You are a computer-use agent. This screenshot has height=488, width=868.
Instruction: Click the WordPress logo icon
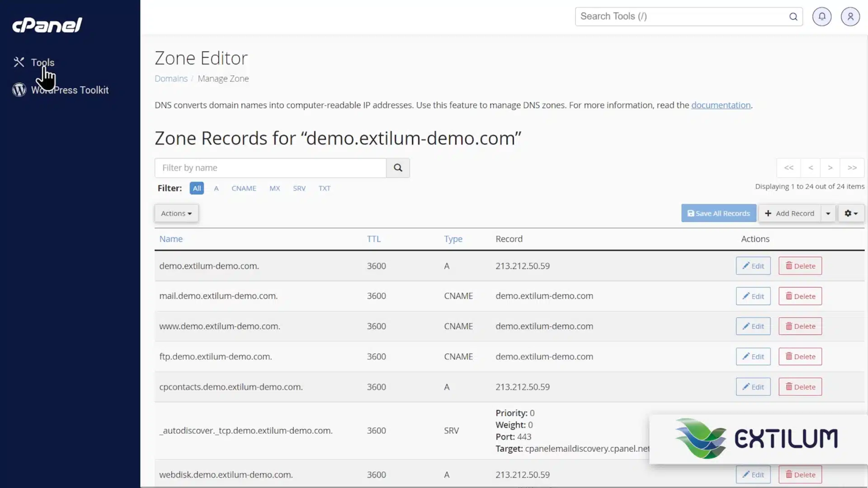19,90
